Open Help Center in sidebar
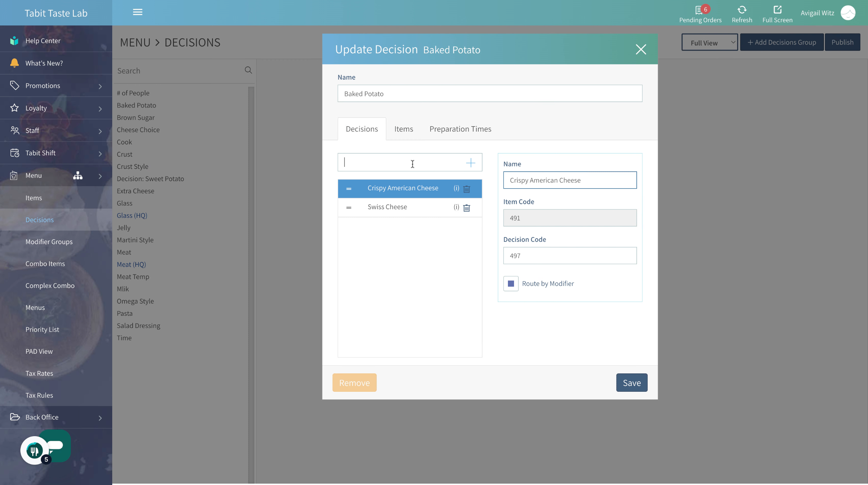The image size is (868, 485). coord(56,41)
